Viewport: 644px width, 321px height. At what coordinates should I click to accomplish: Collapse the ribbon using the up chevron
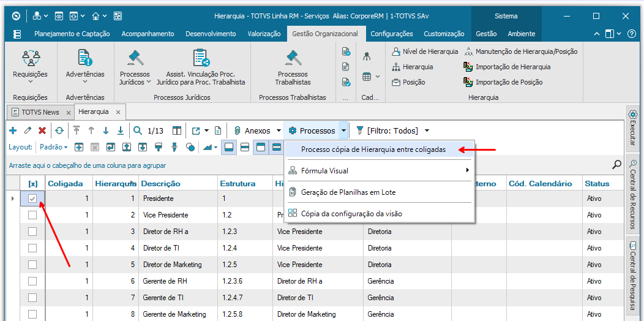pos(596,34)
